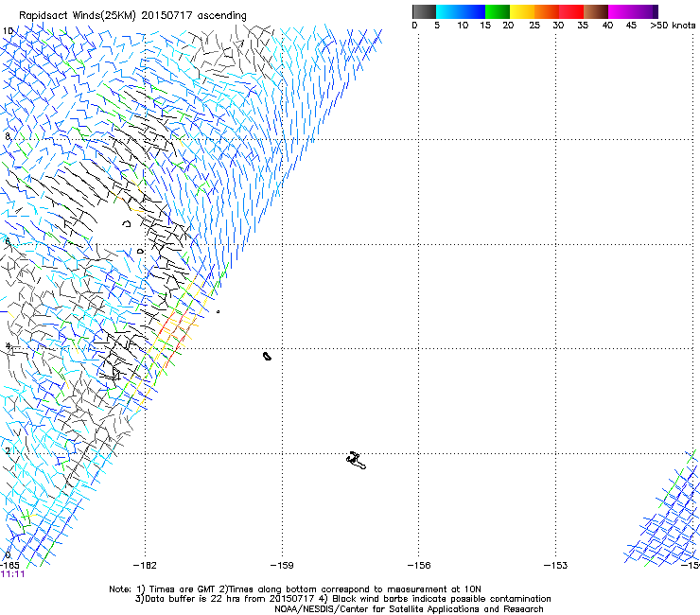Click the note line starting 'Note: 1) Times are GMT'

[x=295, y=589]
